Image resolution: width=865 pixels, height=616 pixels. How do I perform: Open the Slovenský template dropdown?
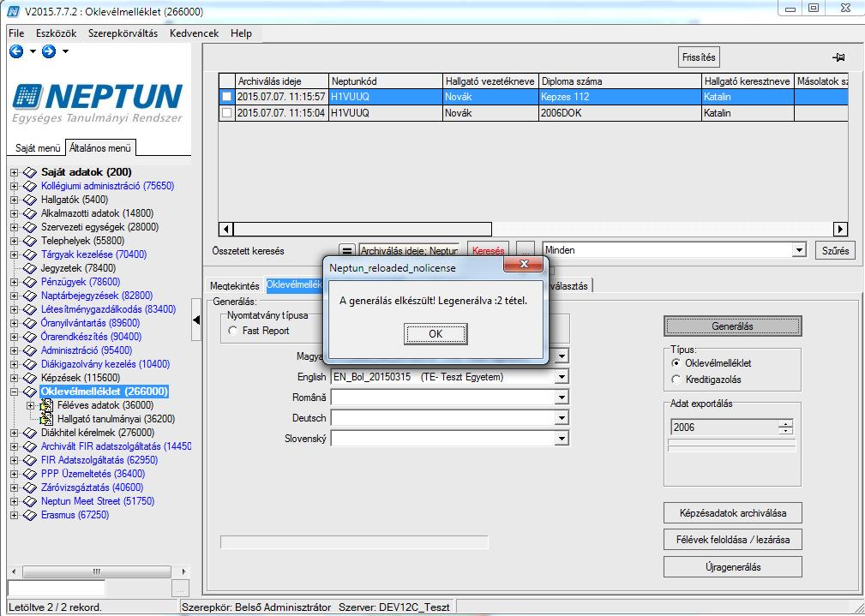click(562, 439)
